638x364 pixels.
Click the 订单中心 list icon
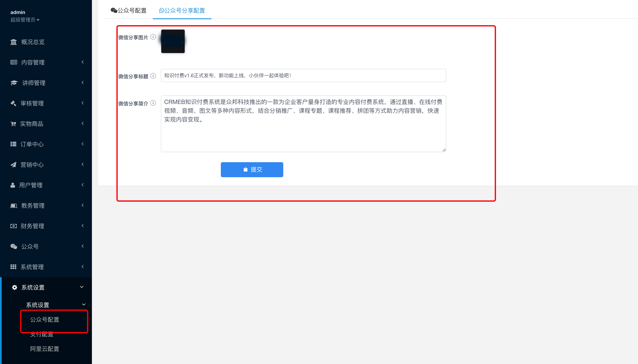click(x=13, y=144)
